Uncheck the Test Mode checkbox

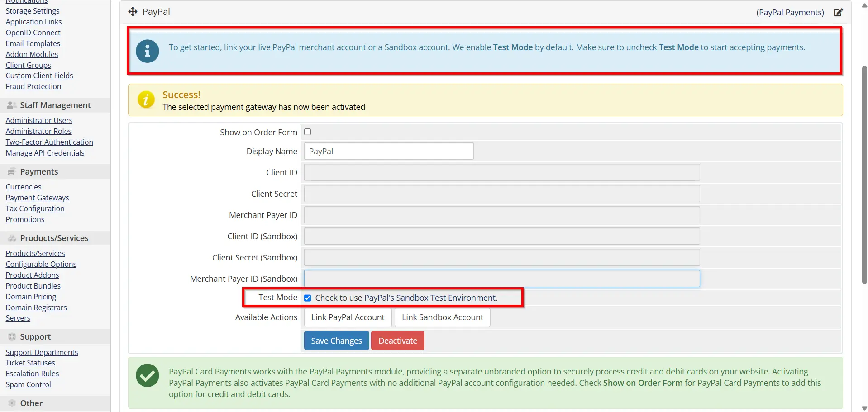[x=308, y=298]
